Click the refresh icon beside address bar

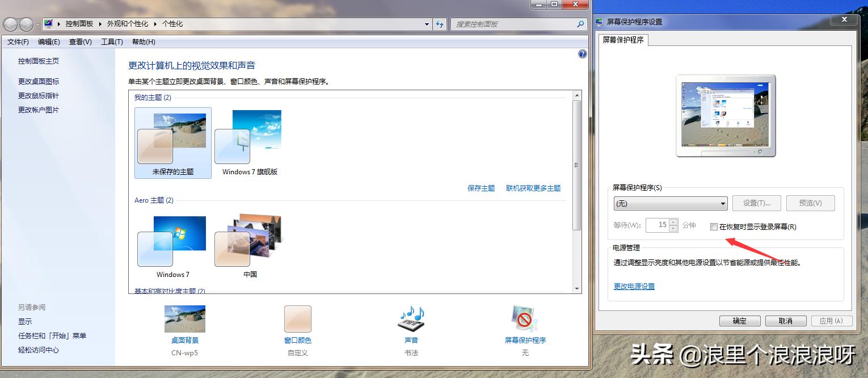[x=440, y=24]
